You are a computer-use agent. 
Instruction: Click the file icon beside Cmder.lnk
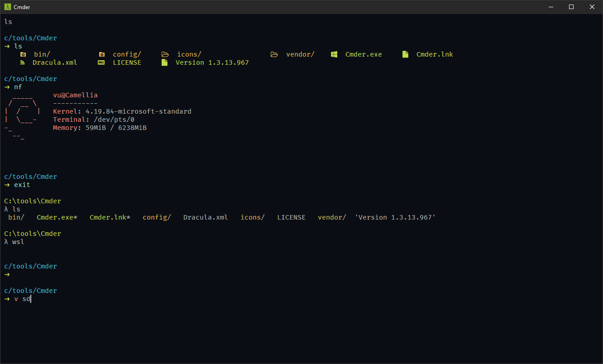[405, 54]
